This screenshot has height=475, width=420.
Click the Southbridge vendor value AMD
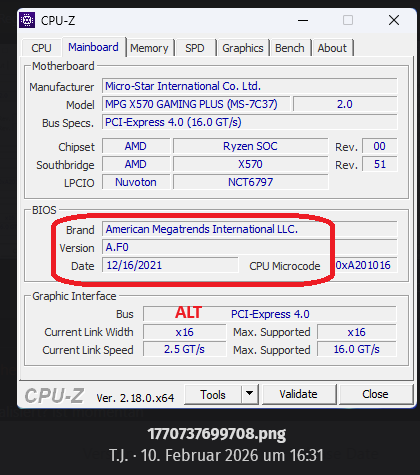pyautogui.click(x=136, y=164)
